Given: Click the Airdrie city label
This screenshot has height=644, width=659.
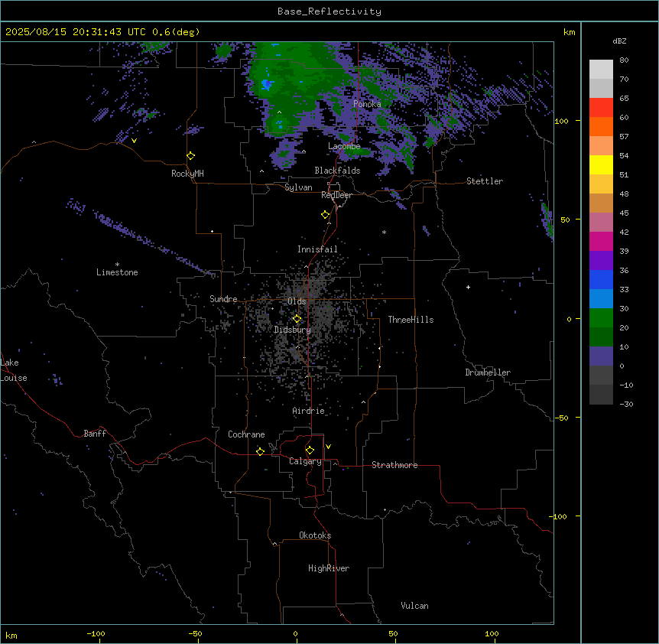Looking at the screenshot, I should (309, 411).
